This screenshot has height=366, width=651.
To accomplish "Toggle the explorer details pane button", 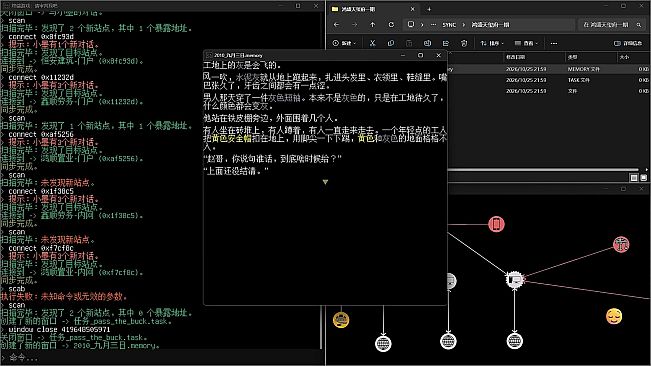I will [x=628, y=43].
